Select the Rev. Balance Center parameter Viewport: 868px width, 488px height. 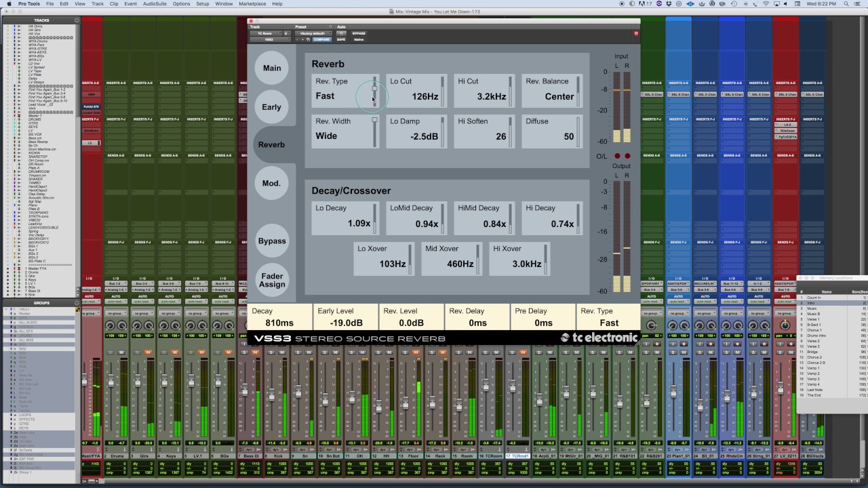(552, 91)
